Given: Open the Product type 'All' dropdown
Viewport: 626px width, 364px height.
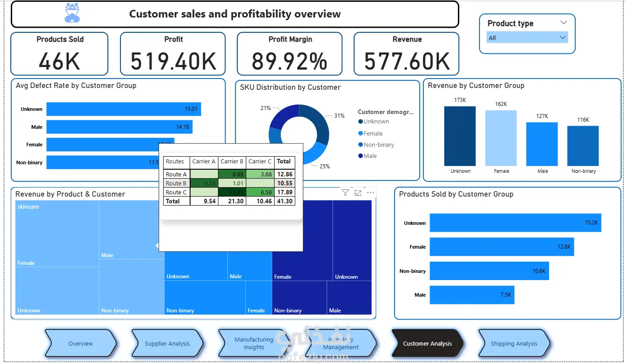Looking at the screenshot, I should point(527,38).
